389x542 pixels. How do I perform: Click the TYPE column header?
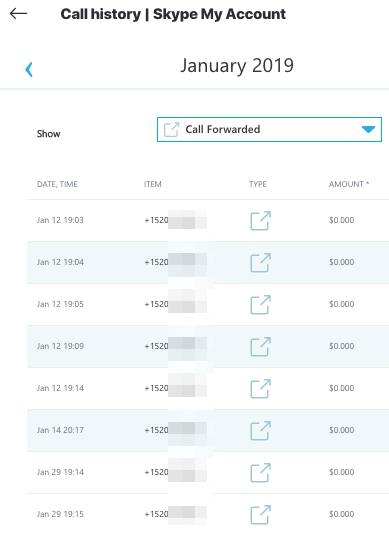click(258, 184)
